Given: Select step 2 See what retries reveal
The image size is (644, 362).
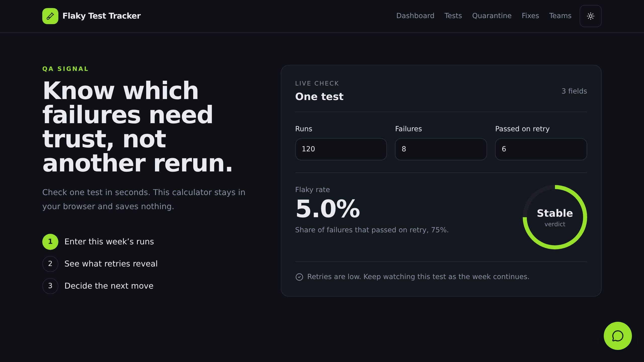Looking at the screenshot, I should point(100,264).
